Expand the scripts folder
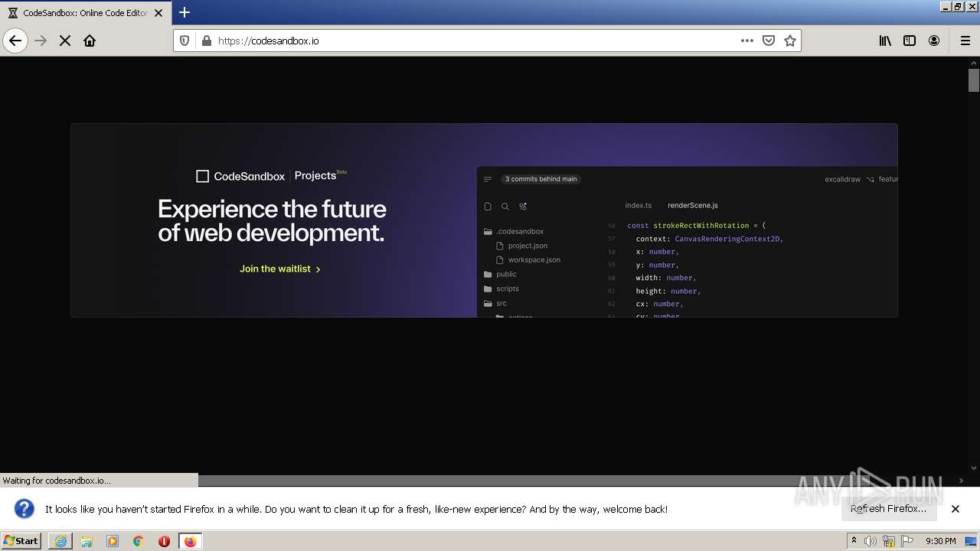 501,289
